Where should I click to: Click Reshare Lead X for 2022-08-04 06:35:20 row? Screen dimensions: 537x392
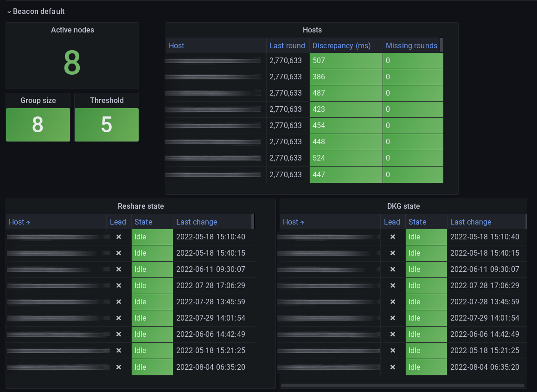[118, 367]
